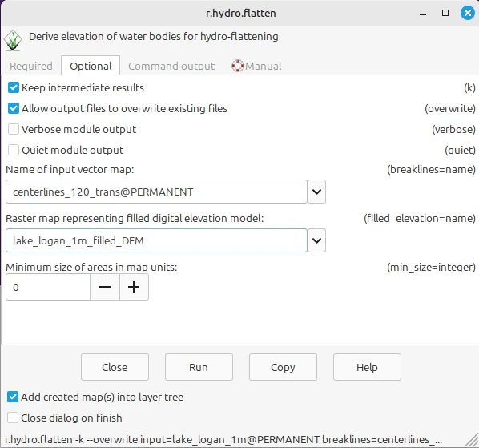Click the lake_logan_1m_filled_DEM text field
This screenshot has height=448, width=479.
pos(156,240)
